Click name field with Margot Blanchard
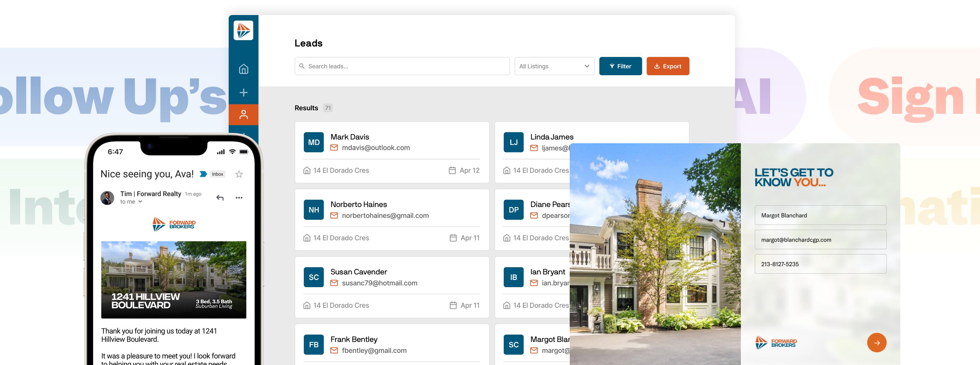Screen dimensions: 980x365 click(x=820, y=215)
